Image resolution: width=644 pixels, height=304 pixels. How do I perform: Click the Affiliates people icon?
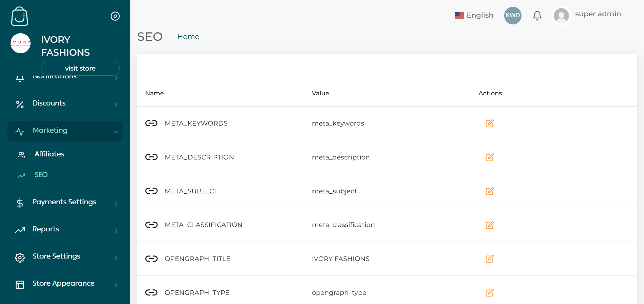click(21, 155)
